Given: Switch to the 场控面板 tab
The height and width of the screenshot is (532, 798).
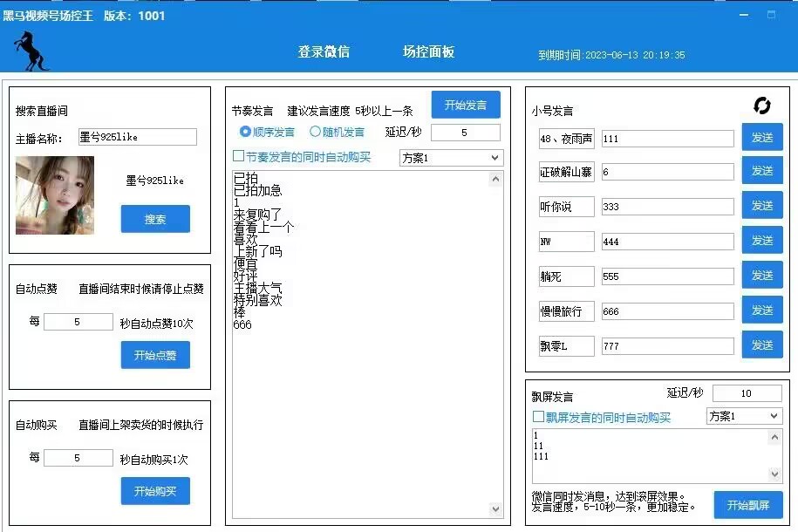Looking at the screenshot, I should coord(428,51).
